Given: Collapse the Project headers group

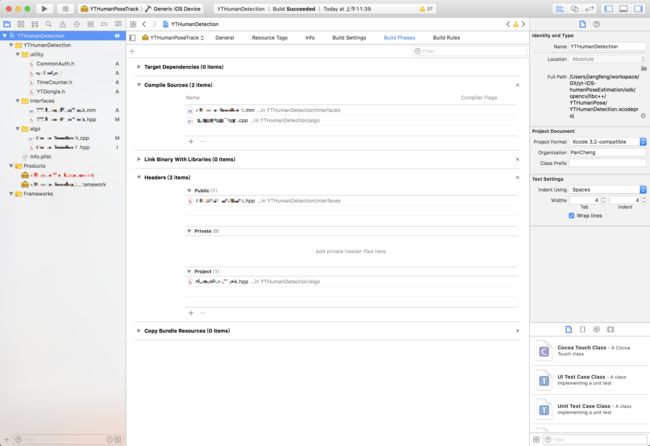Looking at the screenshot, I should pyautogui.click(x=189, y=271).
